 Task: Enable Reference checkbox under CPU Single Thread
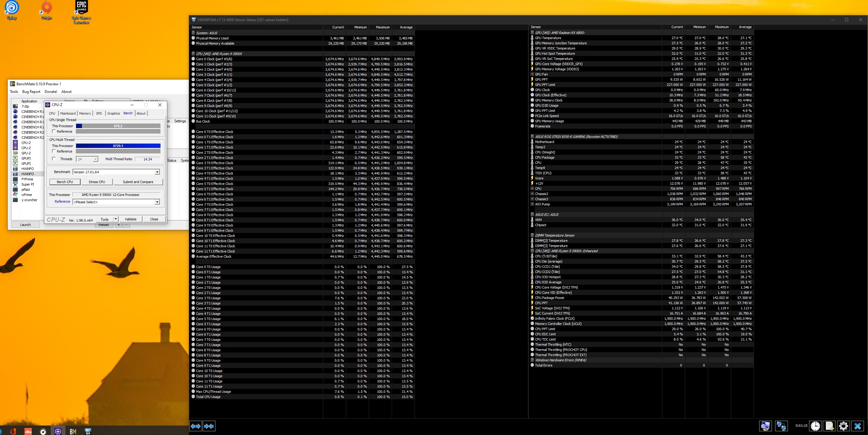[x=54, y=131]
